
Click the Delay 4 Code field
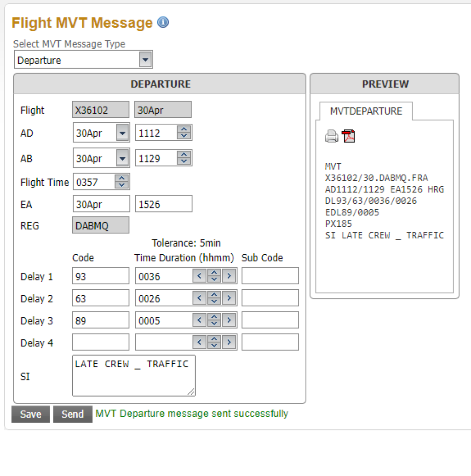[101, 342]
